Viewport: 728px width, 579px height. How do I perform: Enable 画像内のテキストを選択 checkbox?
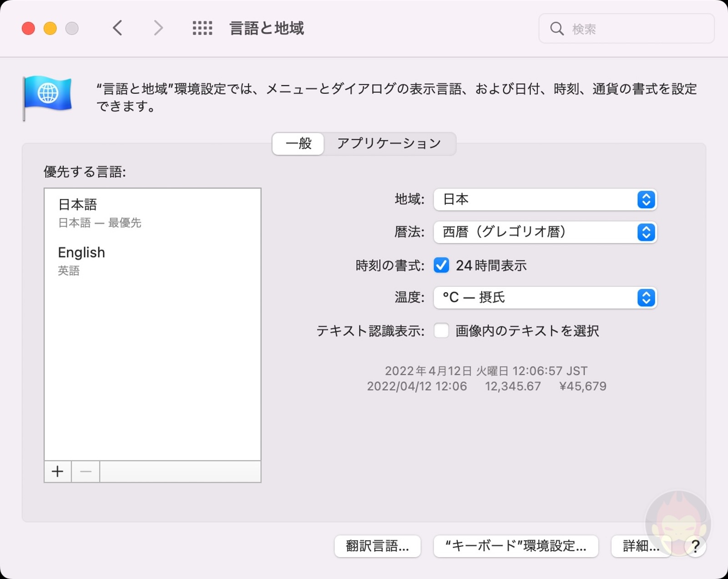point(441,330)
